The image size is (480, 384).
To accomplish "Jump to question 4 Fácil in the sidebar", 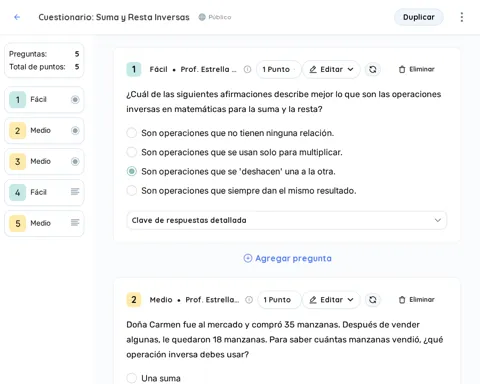I will coord(44,192).
